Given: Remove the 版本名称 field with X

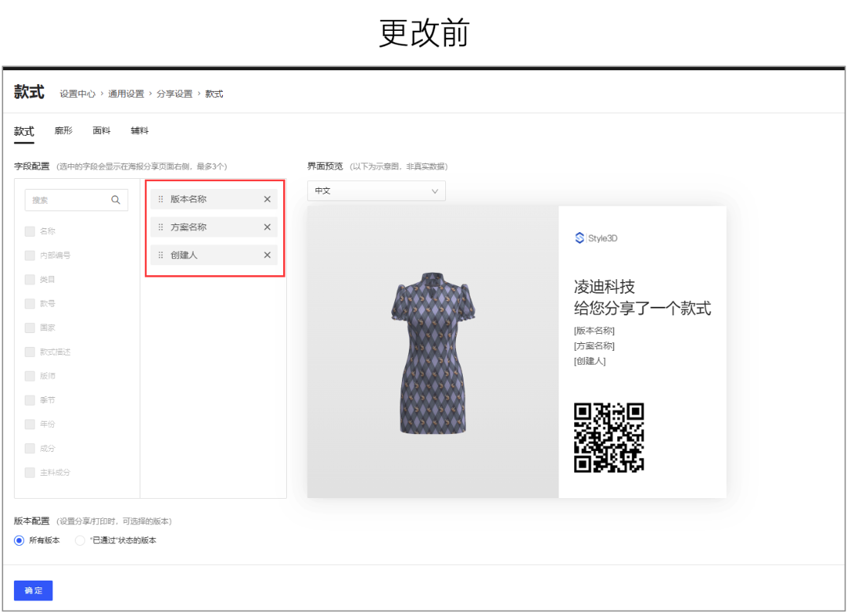Looking at the screenshot, I should pyautogui.click(x=267, y=199).
